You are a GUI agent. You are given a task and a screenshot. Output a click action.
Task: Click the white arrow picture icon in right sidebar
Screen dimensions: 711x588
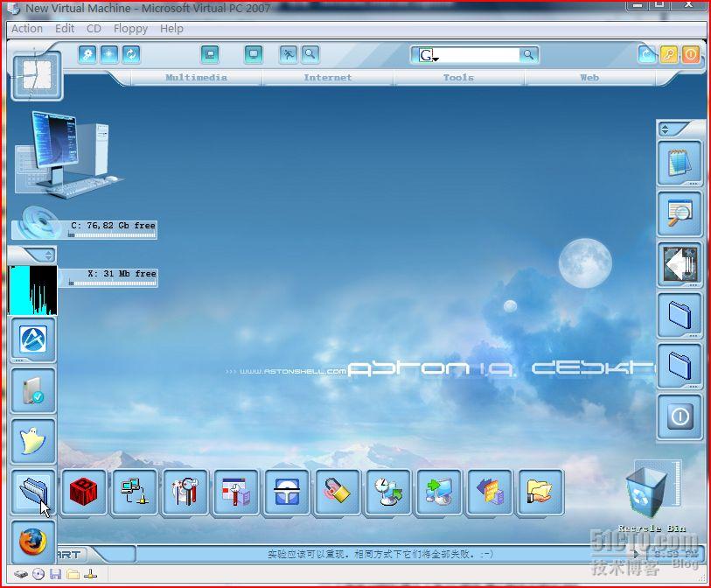click(x=680, y=264)
